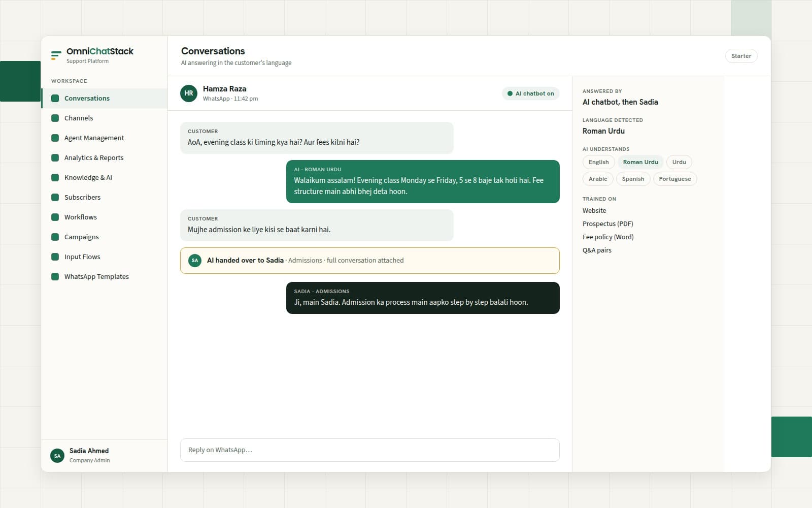Select the English language chip

(x=599, y=162)
